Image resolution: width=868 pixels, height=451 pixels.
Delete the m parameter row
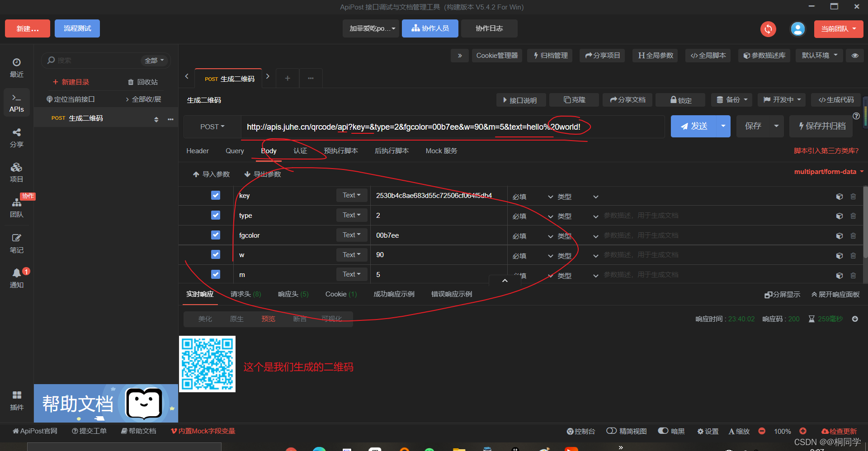click(853, 275)
